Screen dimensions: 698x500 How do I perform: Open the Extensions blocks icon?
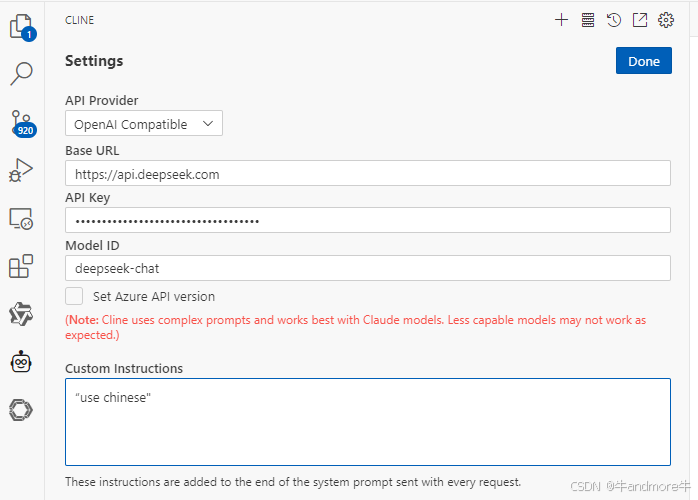click(x=21, y=266)
